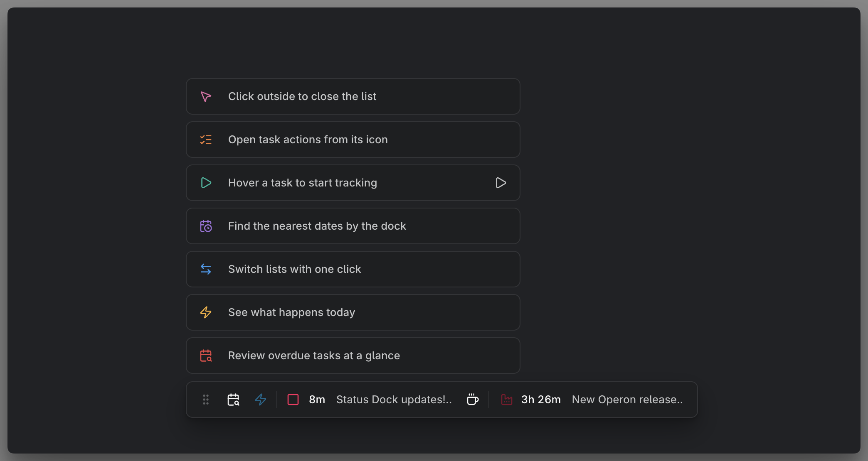Click the blue swap arrows icon

point(206,269)
